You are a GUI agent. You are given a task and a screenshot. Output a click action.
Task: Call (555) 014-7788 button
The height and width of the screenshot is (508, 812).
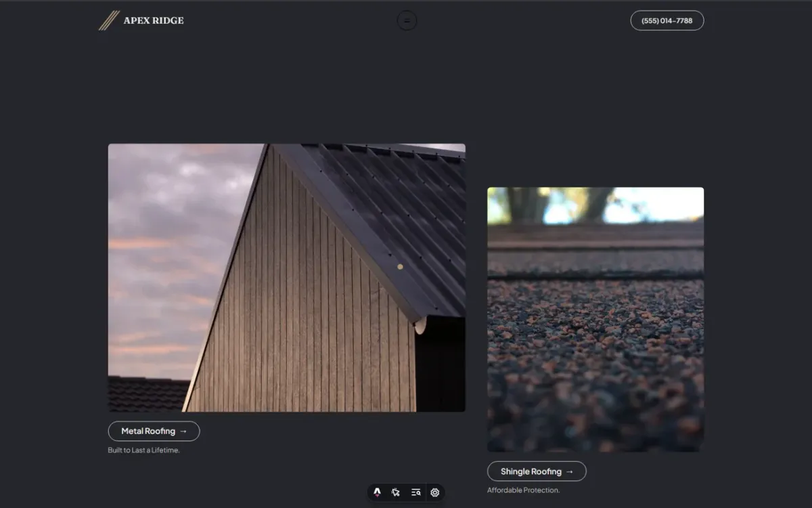667,20
